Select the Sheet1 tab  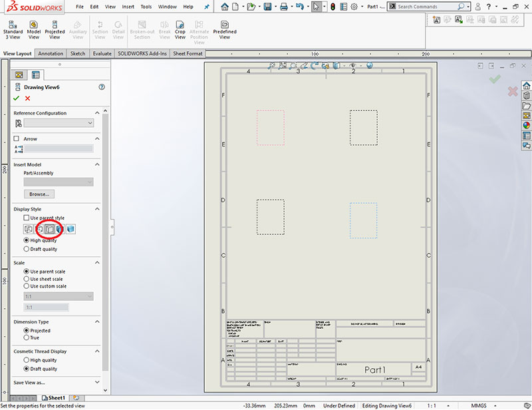point(53,398)
